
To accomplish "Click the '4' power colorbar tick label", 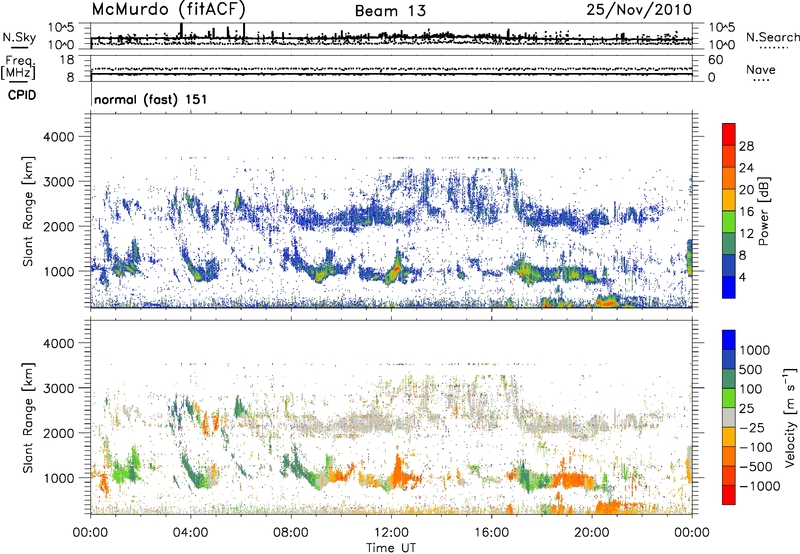I will tap(742, 278).
